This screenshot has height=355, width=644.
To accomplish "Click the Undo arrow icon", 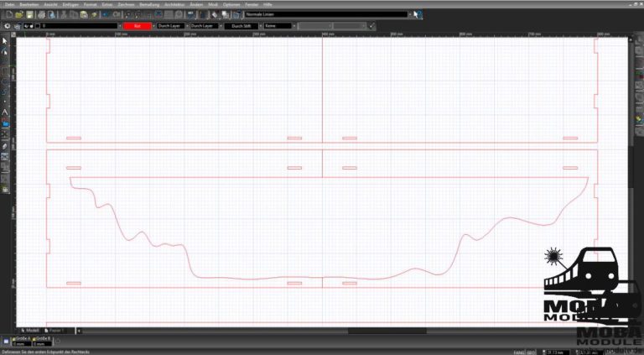I will point(106,15).
